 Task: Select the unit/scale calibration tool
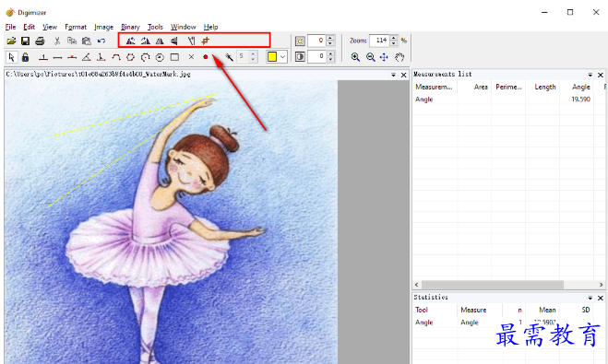point(43,58)
